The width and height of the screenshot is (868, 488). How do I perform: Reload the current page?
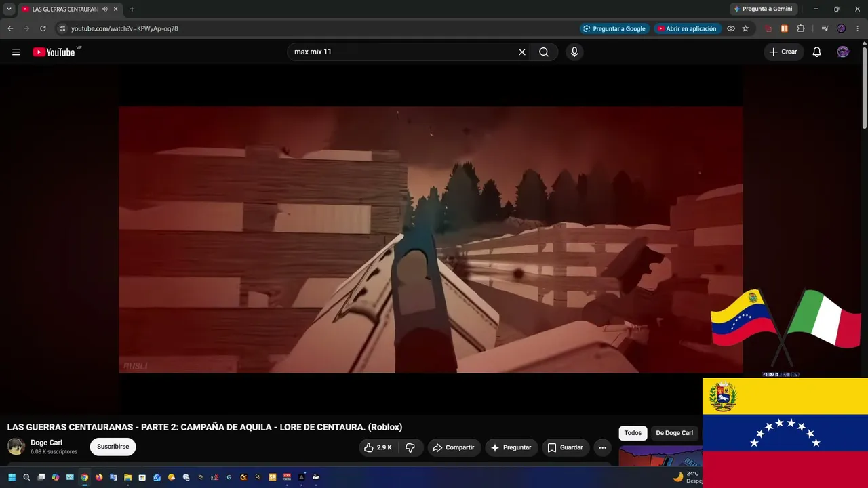click(43, 28)
